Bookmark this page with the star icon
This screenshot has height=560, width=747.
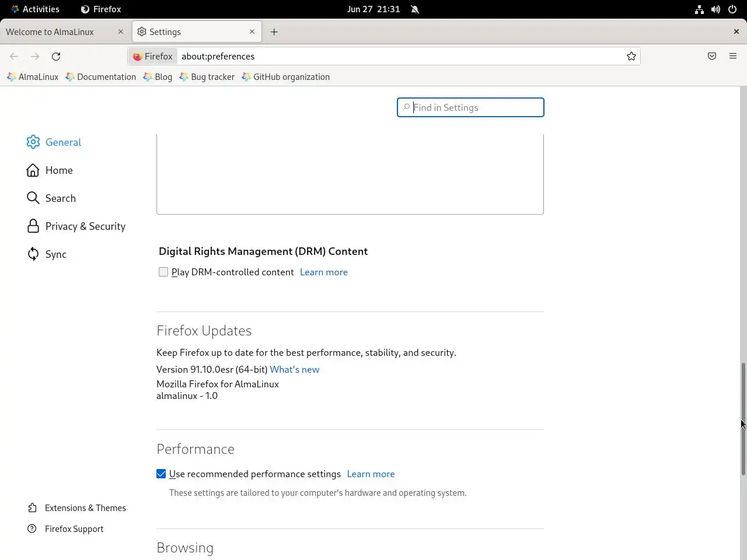point(631,57)
